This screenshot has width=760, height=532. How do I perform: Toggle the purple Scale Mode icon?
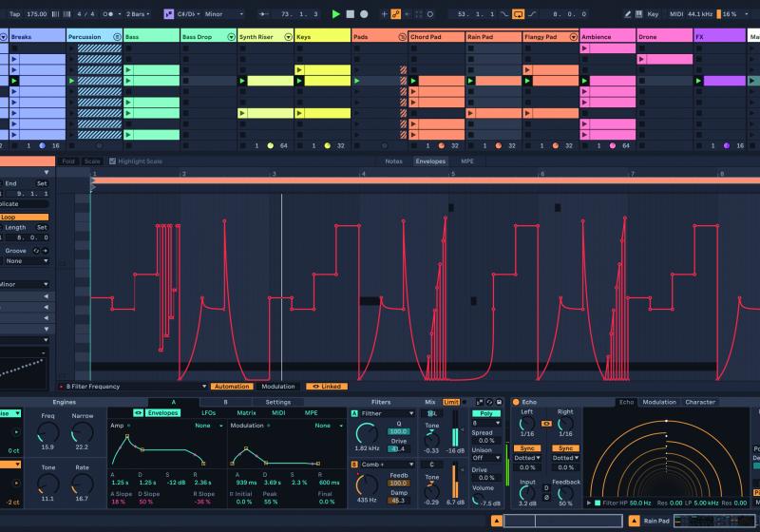(169, 14)
